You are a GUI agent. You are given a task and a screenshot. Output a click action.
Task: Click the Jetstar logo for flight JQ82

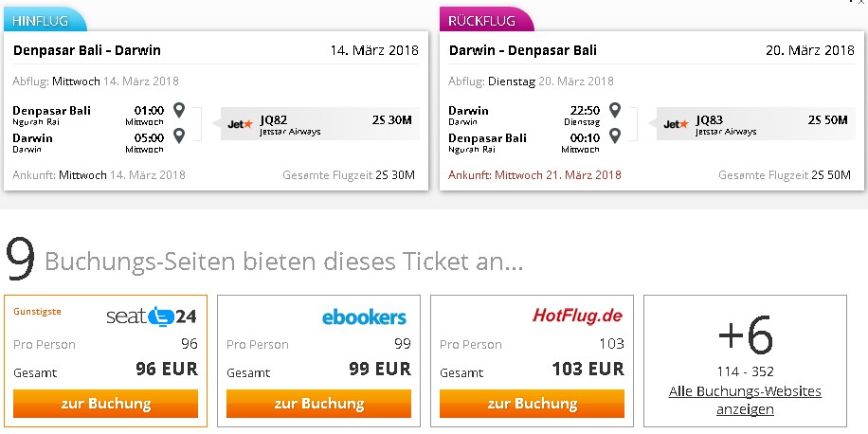pos(241,124)
